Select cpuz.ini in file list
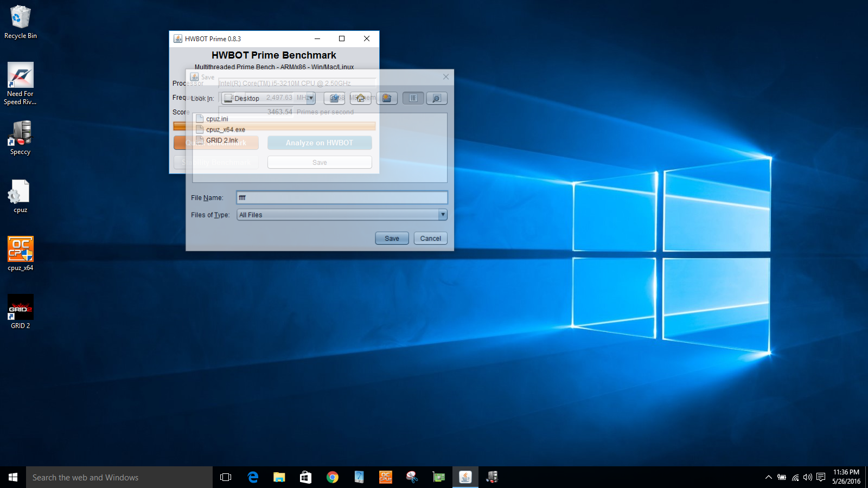Viewport: 868px width, 488px height. coord(217,119)
